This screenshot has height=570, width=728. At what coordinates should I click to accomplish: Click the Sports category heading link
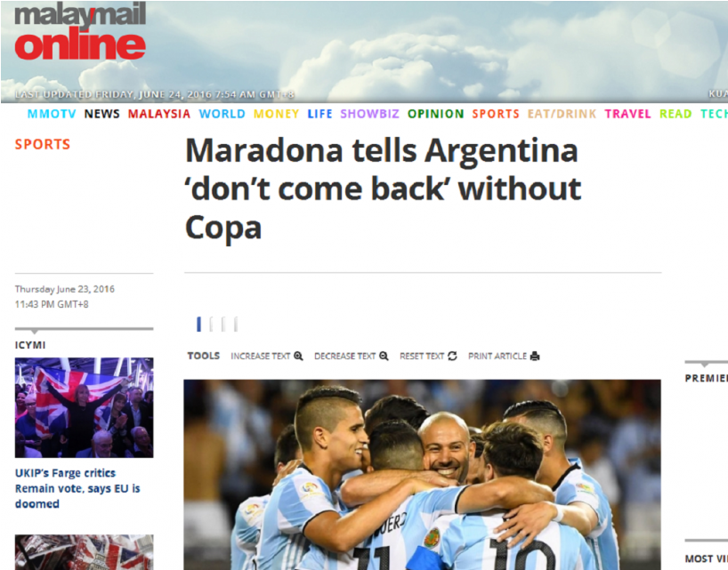pyautogui.click(x=42, y=144)
